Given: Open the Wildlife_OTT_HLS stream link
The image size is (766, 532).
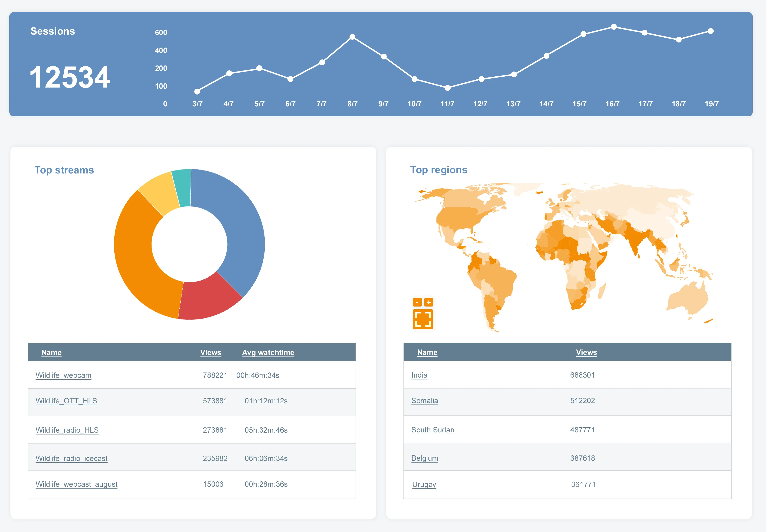Looking at the screenshot, I should tap(66, 401).
